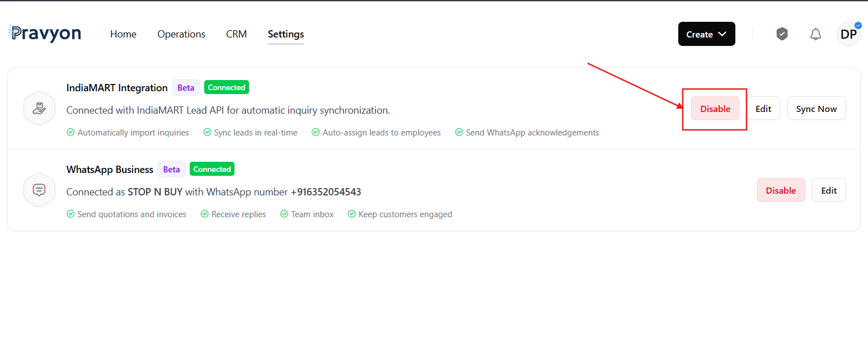Open the Operations menu
868x337 pixels.
(181, 34)
